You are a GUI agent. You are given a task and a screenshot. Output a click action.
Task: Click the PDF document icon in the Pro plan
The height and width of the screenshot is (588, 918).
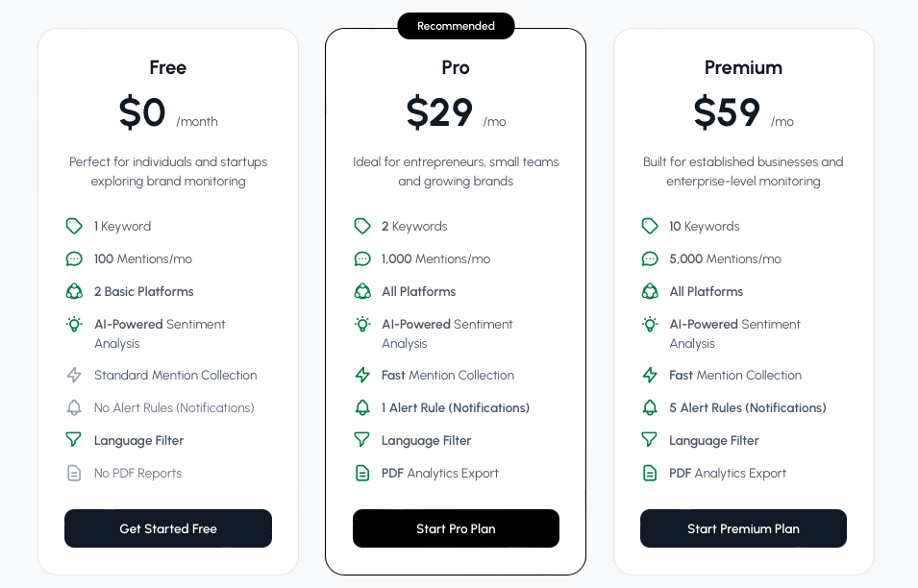point(362,473)
